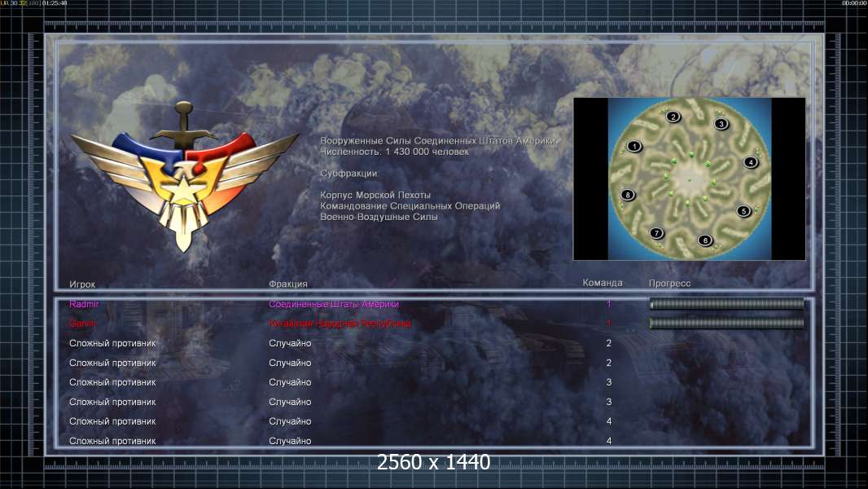Click the 'Военно-Воздушные Силы' subfaction line

[x=379, y=217]
